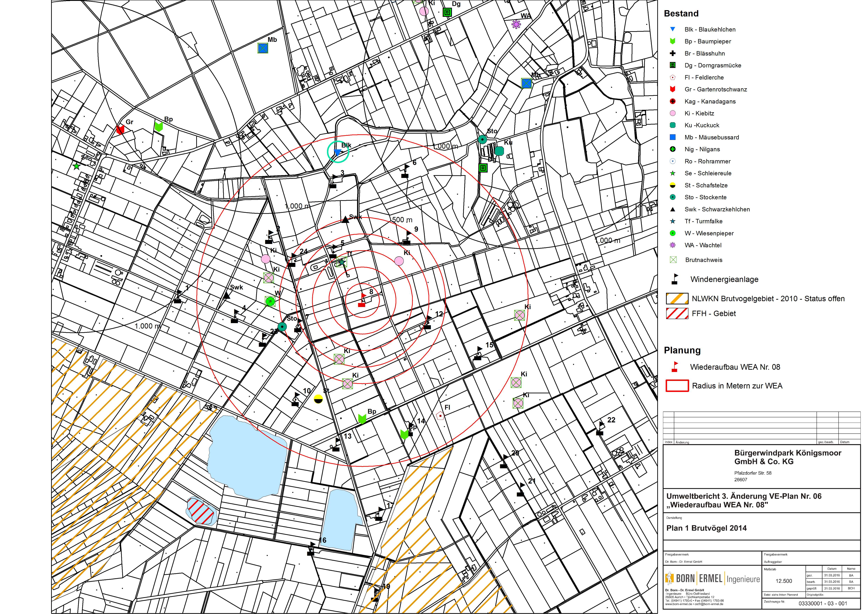Image resolution: width=868 pixels, height=614 pixels.
Task: Click the Blaukehlchen marker circled in teal
Action: click(338, 152)
